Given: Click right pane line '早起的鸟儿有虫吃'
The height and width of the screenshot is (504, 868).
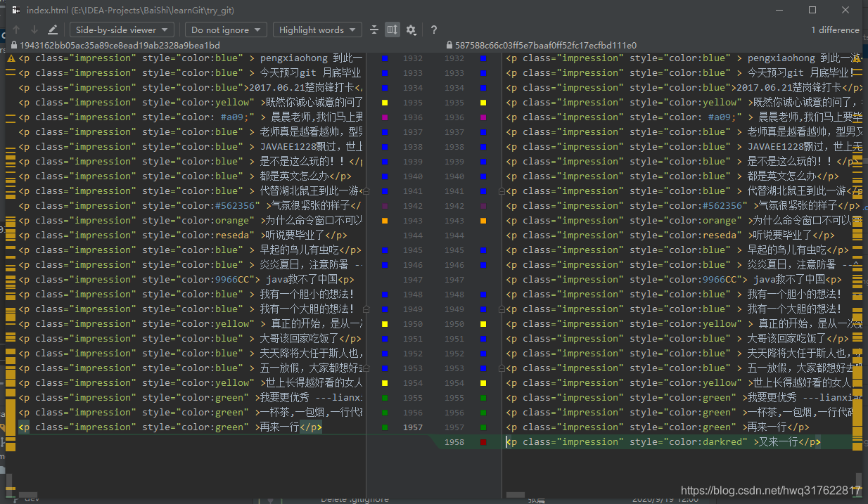Looking at the screenshot, I should tap(678, 250).
